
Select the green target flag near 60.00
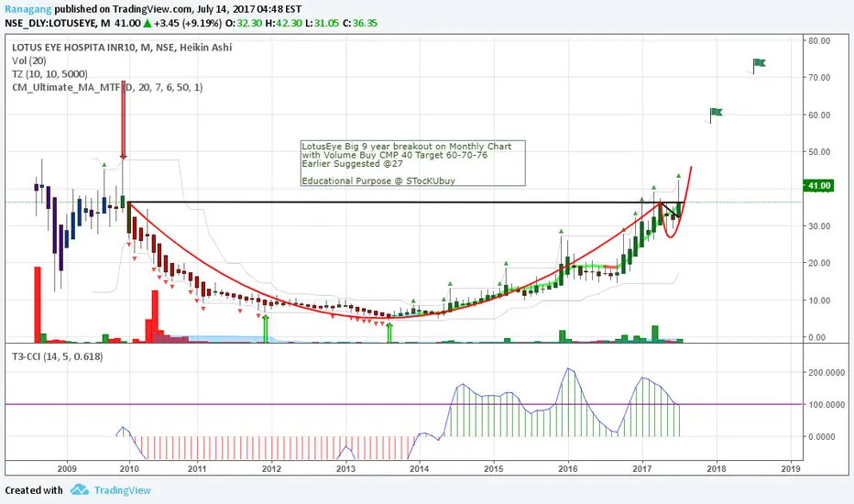point(716,114)
